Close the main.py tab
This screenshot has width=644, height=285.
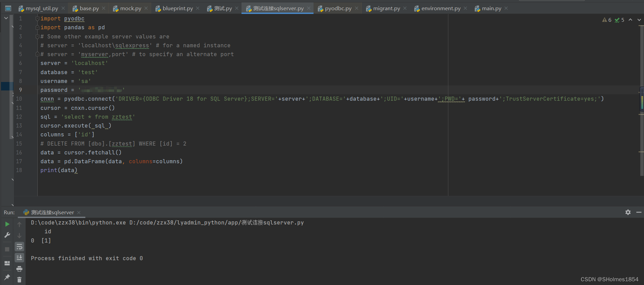coord(506,9)
